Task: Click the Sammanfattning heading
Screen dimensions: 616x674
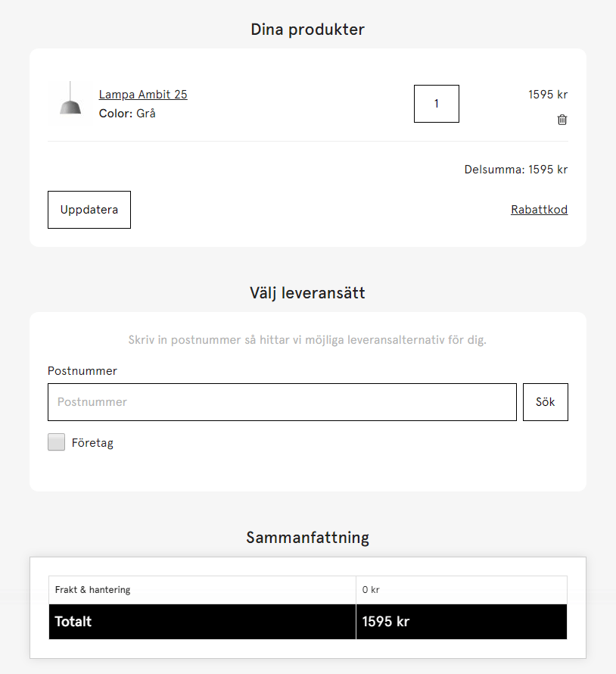Action: click(x=307, y=538)
